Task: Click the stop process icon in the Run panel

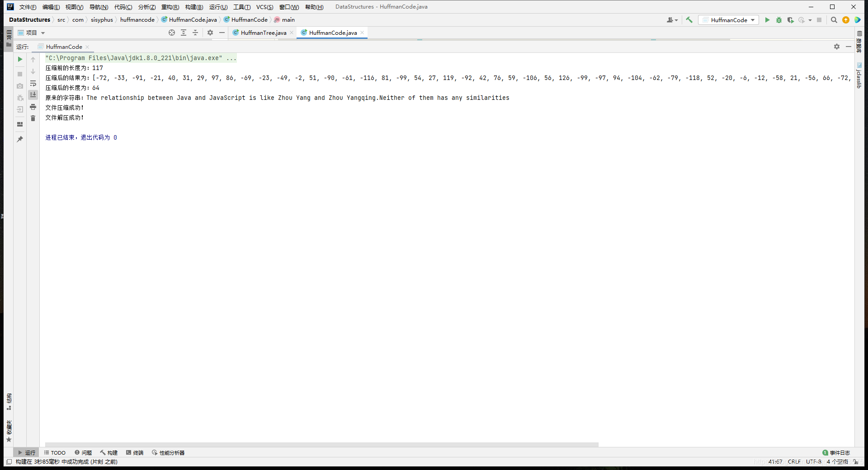Action: pos(20,74)
